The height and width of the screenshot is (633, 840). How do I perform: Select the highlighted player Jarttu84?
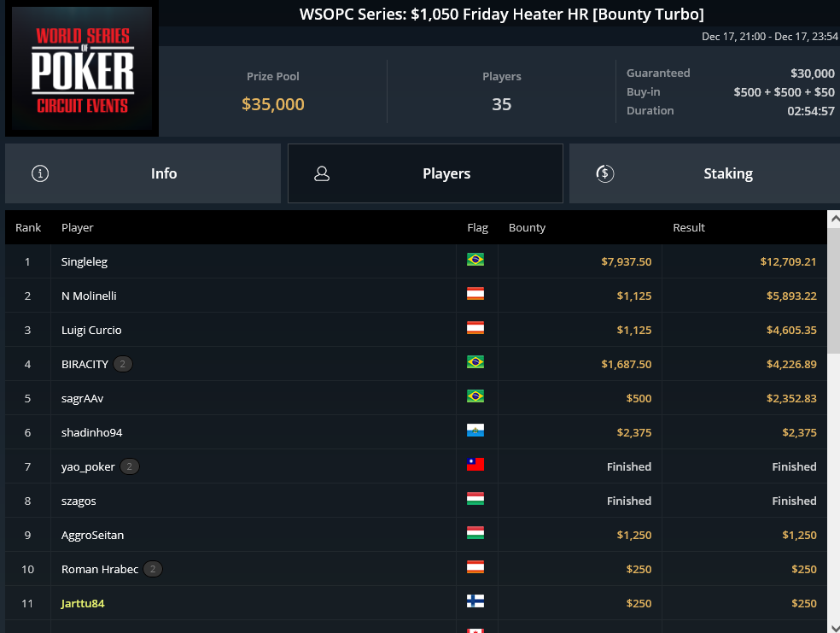(x=83, y=603)
